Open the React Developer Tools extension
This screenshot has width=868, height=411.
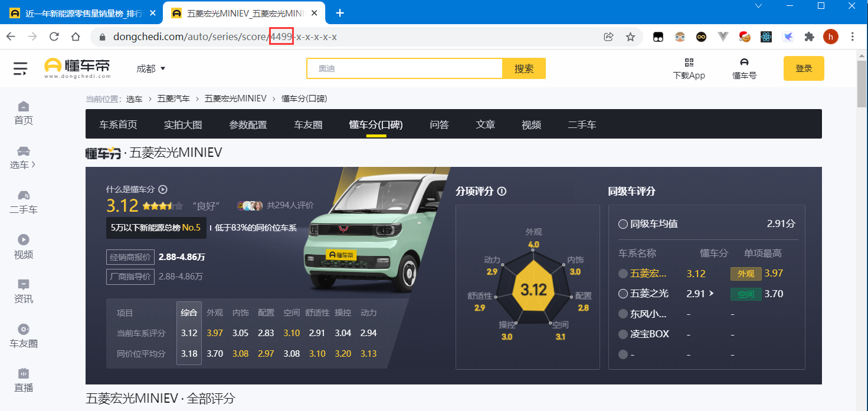(x=766, y=37)
